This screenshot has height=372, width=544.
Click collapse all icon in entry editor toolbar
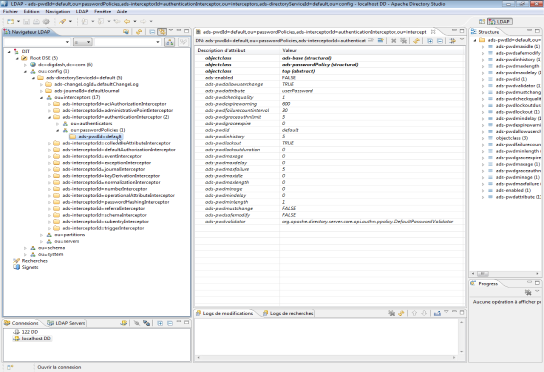point(440,41)
